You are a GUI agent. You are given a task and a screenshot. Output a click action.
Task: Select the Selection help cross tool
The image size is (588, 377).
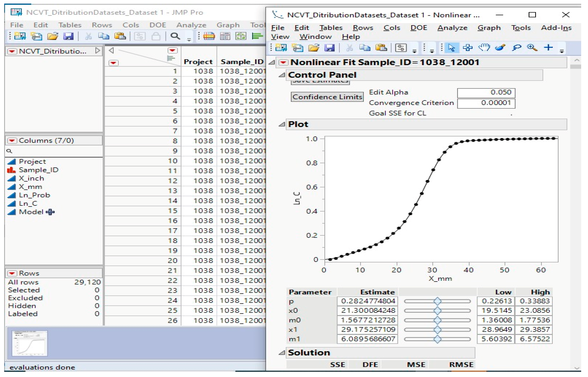(468, 47)
